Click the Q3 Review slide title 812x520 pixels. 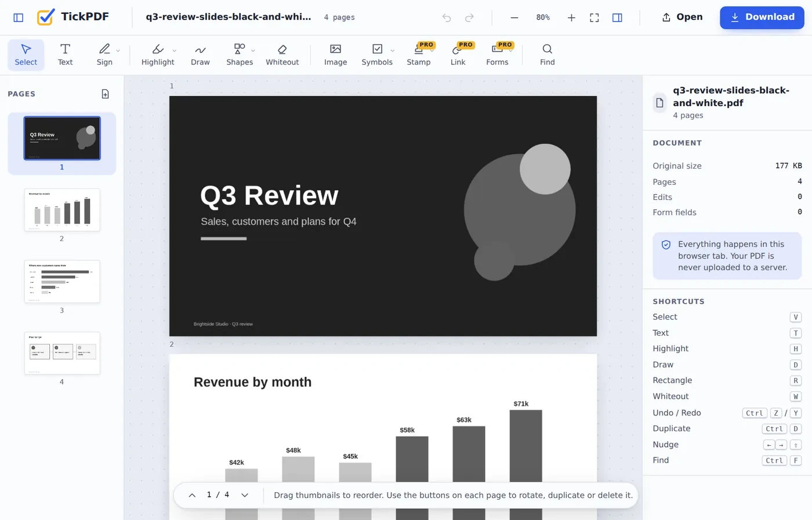coord(269,196)
